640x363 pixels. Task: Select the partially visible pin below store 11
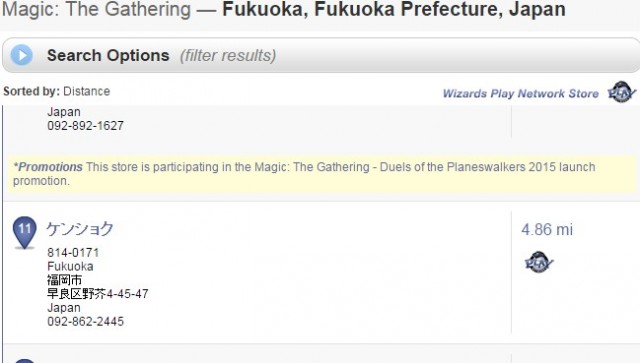(24, 361)
